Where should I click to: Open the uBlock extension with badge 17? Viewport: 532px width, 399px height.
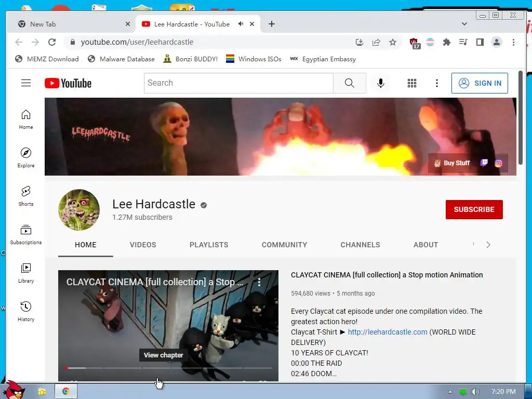[x=415, y=43]
